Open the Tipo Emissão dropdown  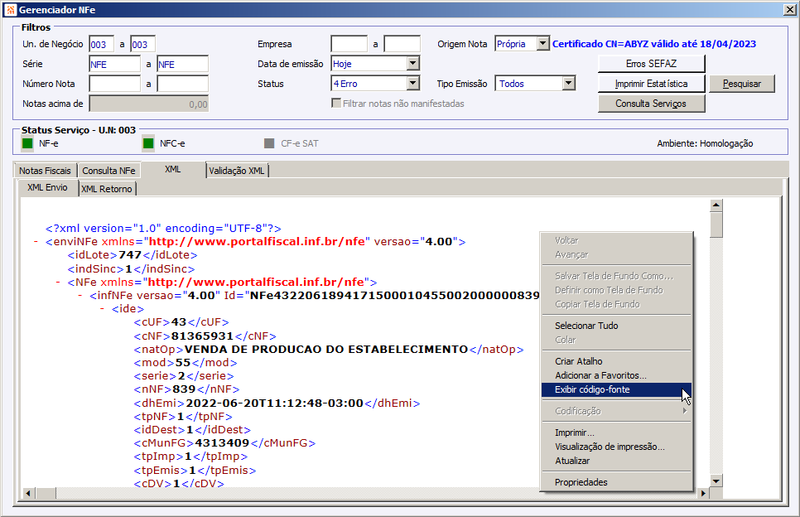(568, 83)
